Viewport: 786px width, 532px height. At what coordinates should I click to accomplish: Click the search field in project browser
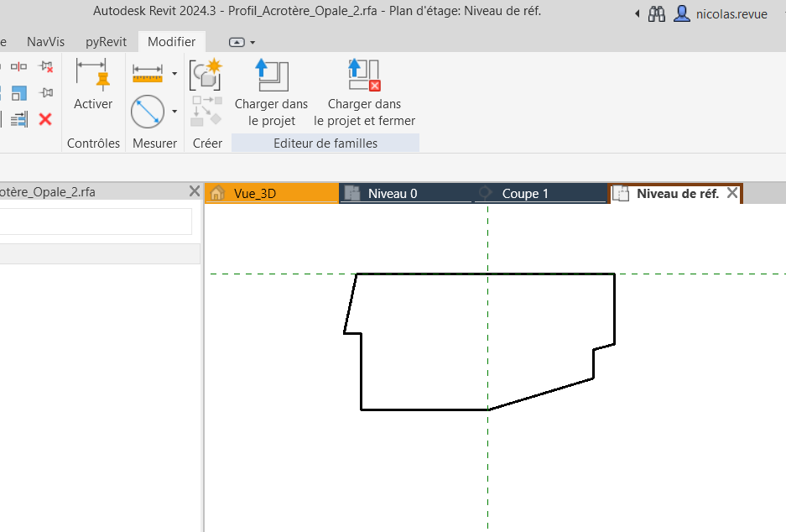[96, 222]
